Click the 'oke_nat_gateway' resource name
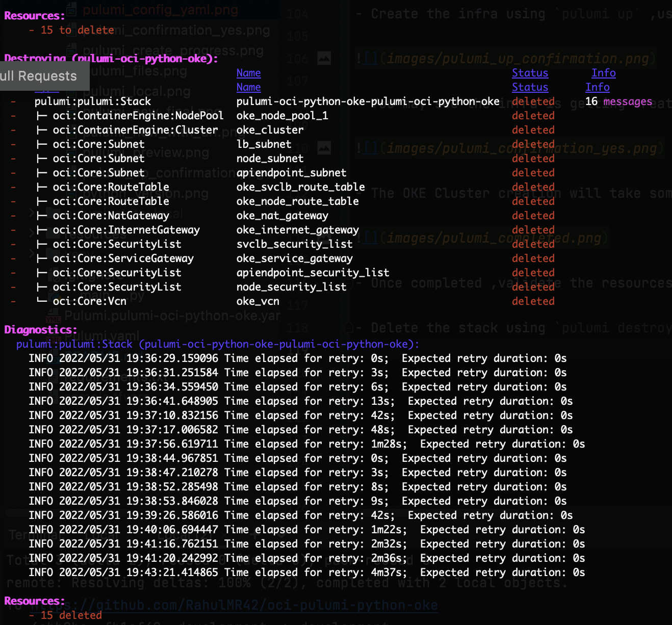This screenshot has width=672, height=625. [282, 216]
